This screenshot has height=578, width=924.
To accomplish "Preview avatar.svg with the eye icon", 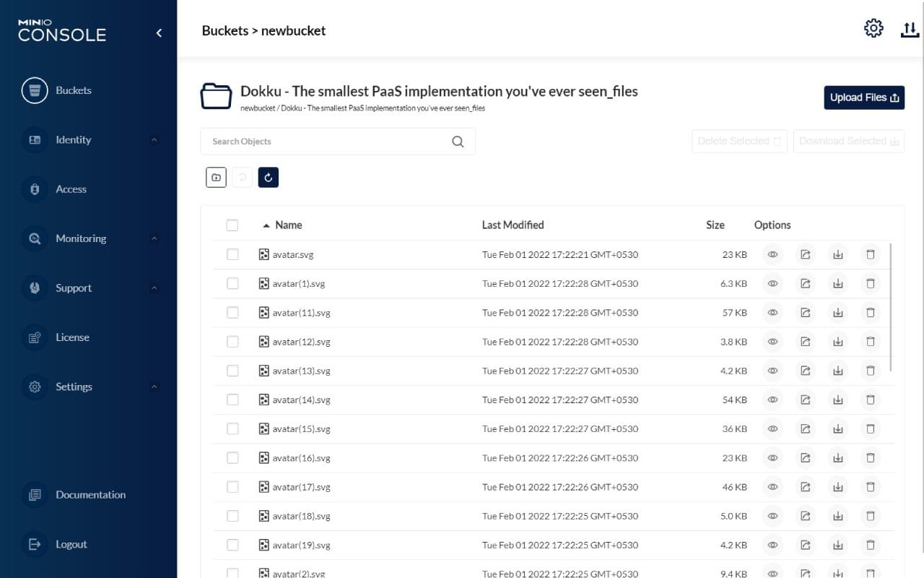I will [x=772, y=254].
